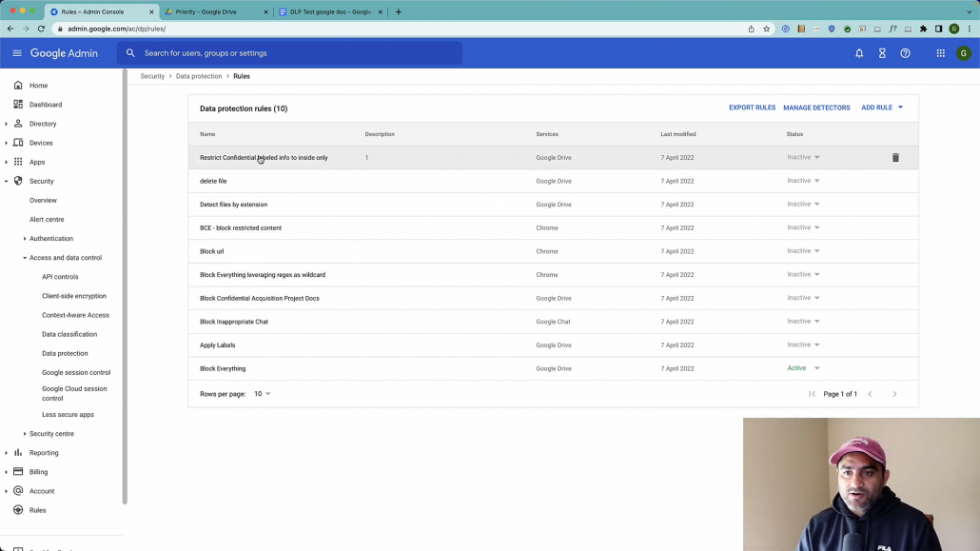Click the Google Admin logo

64,53
